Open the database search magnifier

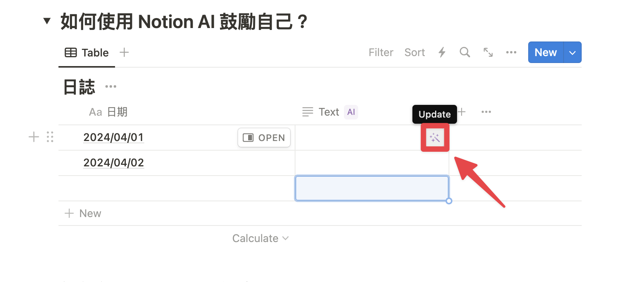465,52
